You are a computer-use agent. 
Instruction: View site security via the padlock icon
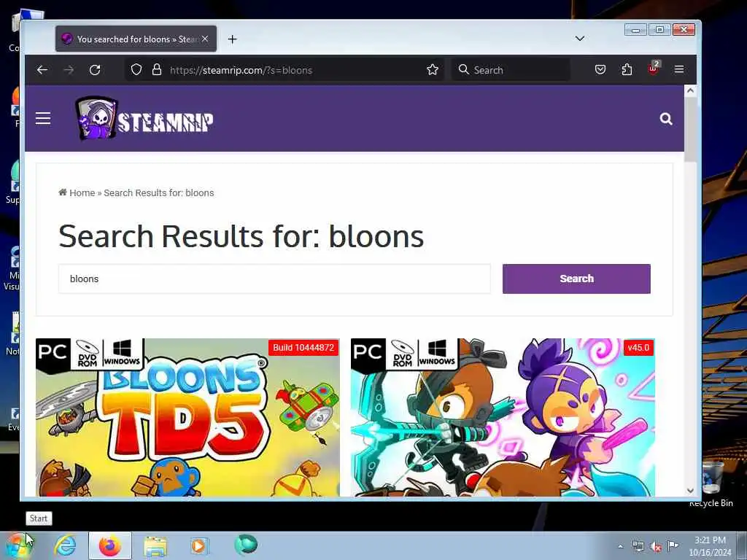(157, 70)
